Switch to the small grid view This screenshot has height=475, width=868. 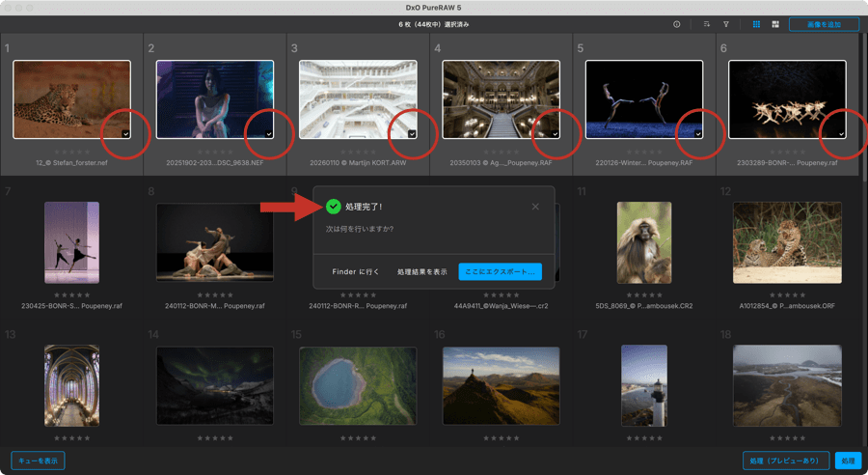tap(756, 24)
